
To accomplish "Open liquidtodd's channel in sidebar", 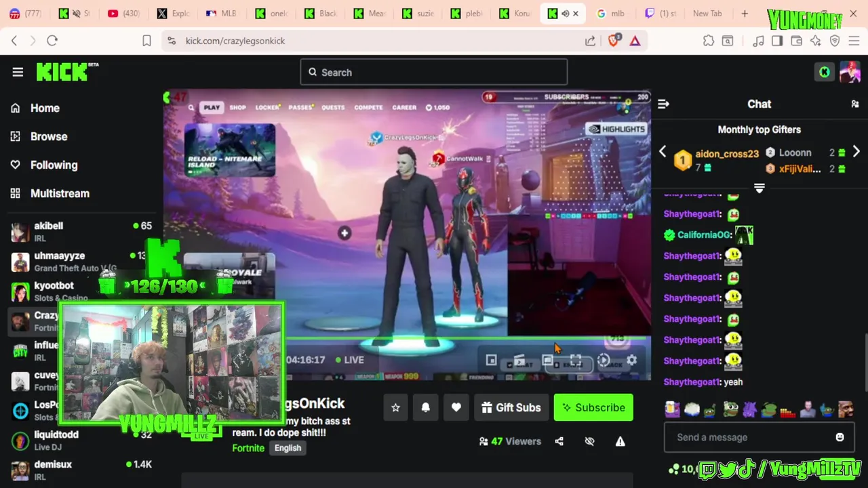I will coord(81,441).
